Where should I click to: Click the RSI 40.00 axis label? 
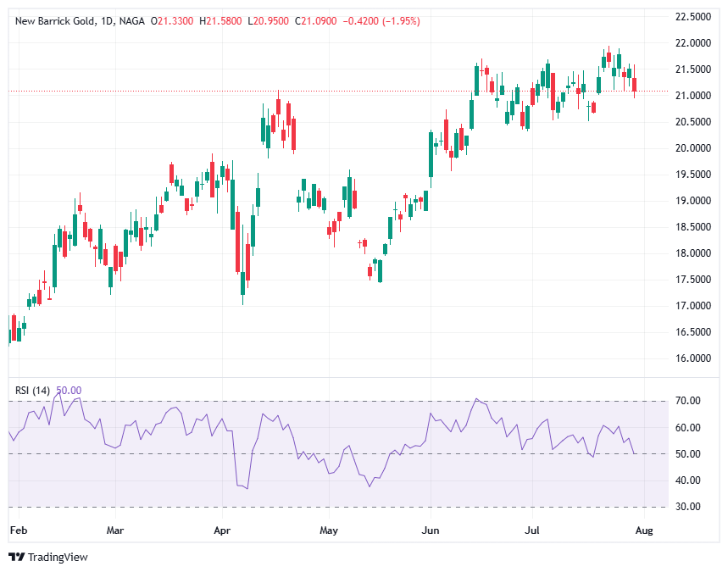click(687, 480)
